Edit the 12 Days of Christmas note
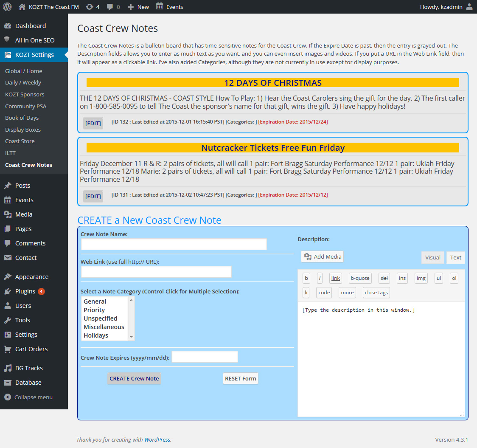477x448 pixels. coord(93,123)
